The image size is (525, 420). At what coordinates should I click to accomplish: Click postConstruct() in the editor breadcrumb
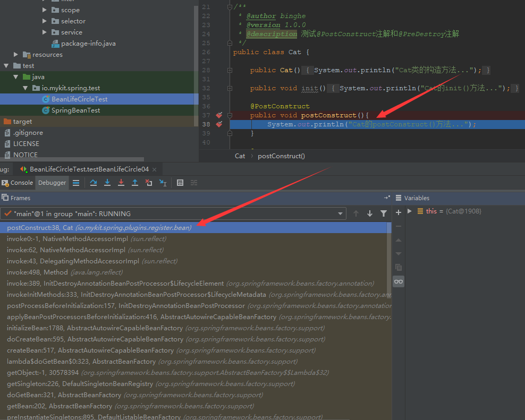(x=281, y=156)
